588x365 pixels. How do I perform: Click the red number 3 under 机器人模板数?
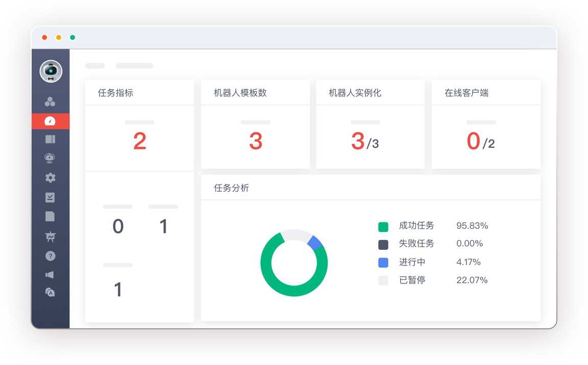pyautogui.click(x=256, y=141)
